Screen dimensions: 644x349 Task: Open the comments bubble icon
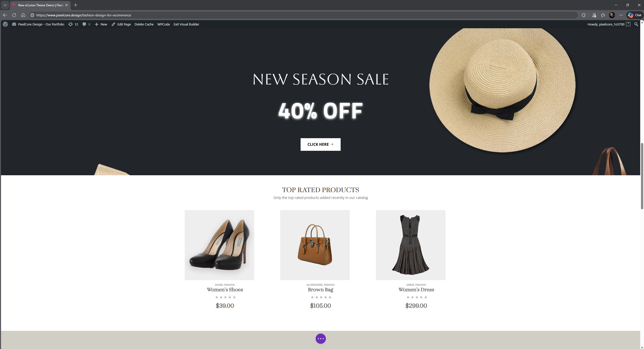pos(86,24)
